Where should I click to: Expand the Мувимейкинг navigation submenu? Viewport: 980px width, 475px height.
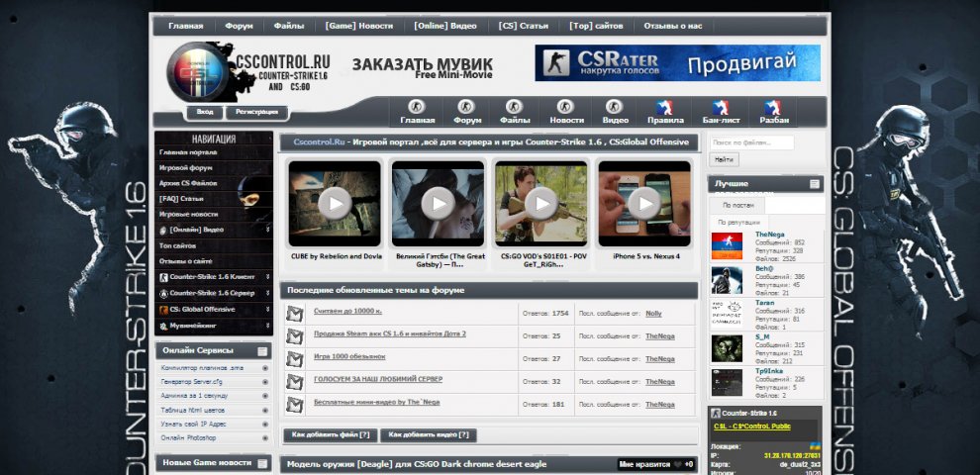267,326
